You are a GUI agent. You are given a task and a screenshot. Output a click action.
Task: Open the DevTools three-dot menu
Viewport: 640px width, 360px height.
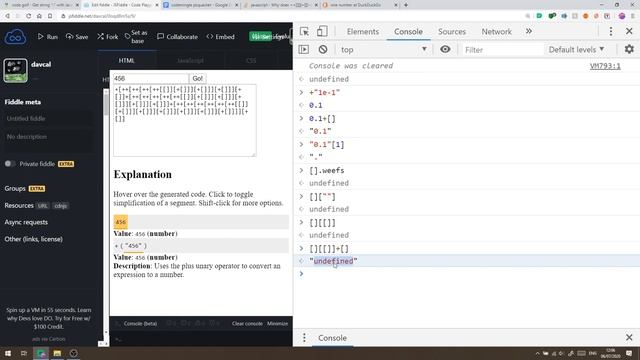coord(611,31)
